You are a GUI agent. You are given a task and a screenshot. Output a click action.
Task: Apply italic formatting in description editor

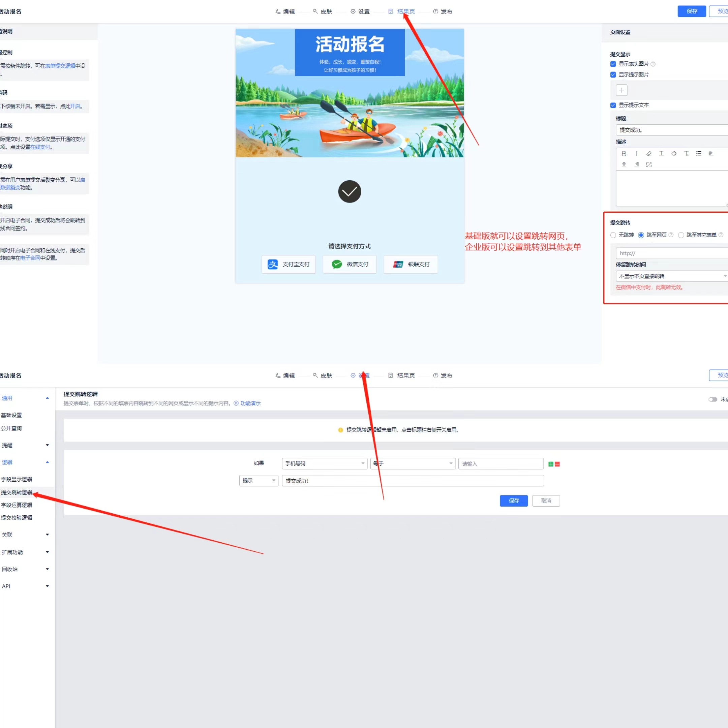coord(636,154)
